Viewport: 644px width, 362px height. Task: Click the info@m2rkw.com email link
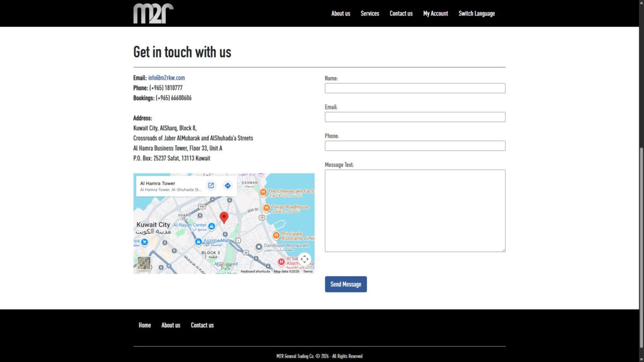pyautogui.click(x=166, y=78)
